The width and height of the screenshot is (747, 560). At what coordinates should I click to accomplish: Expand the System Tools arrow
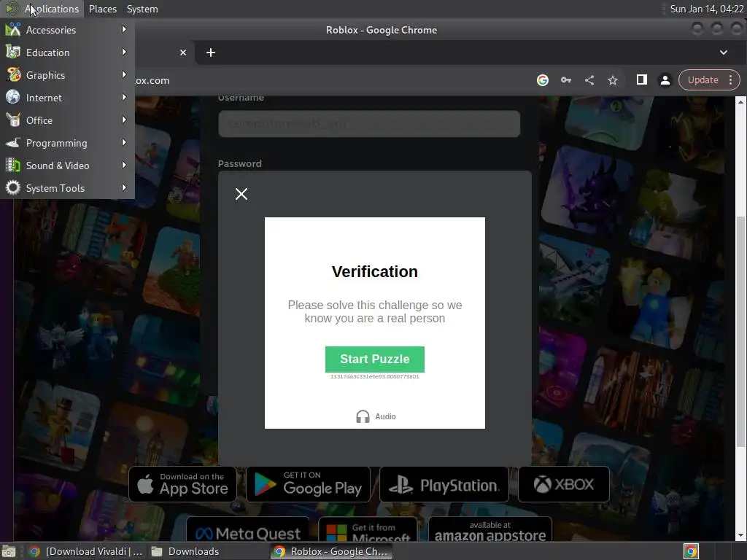(x=124, y=187)
